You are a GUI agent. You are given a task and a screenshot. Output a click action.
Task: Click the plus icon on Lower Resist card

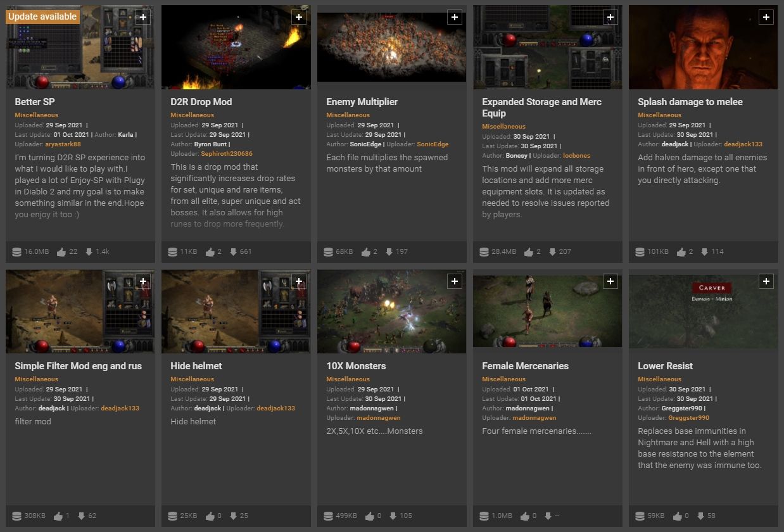pyautogui.click(x=766, y=281)
